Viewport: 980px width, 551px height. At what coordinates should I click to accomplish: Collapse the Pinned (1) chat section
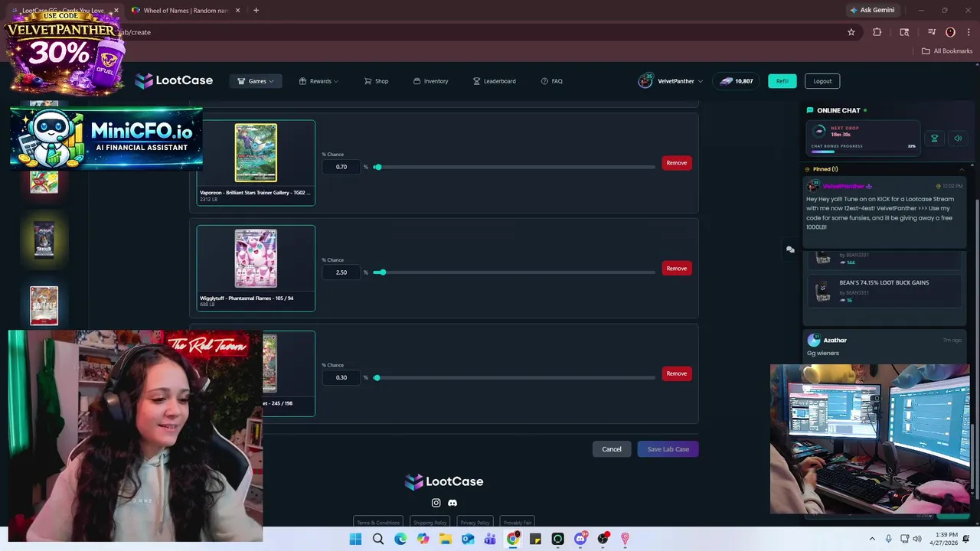(x=962, y=169)
